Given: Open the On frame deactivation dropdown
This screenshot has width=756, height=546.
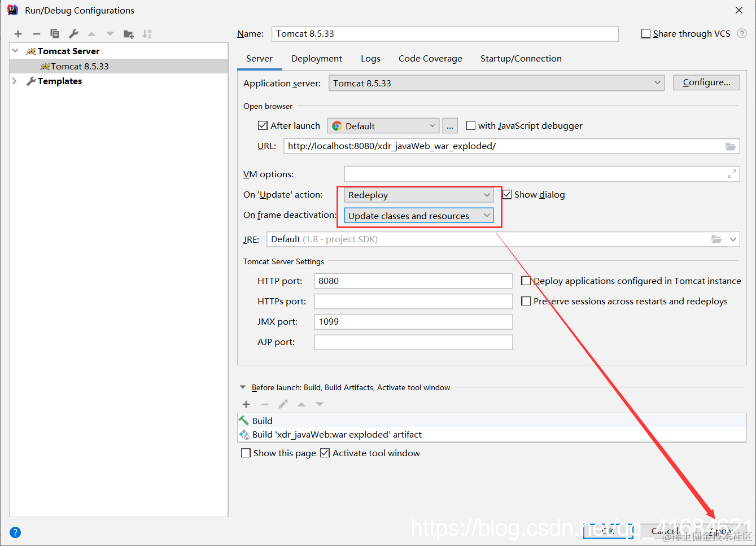Looking at the screenshot, I should coord(419,216).
